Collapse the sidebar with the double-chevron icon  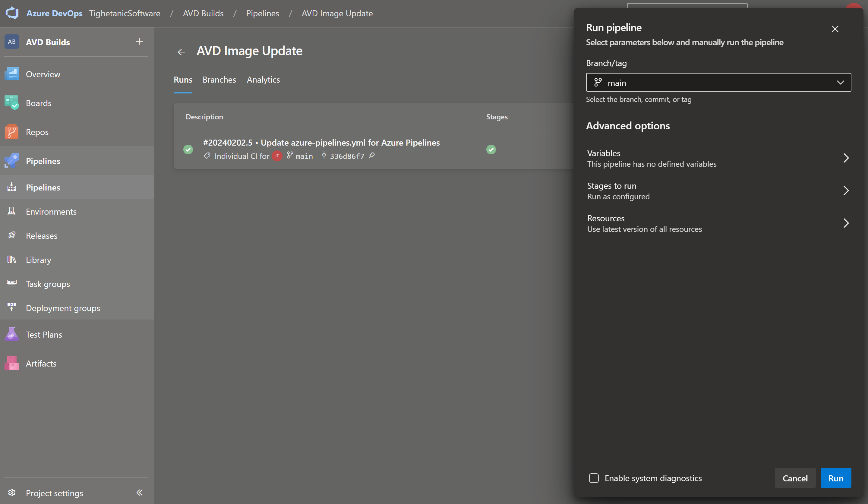pos(139,492)
